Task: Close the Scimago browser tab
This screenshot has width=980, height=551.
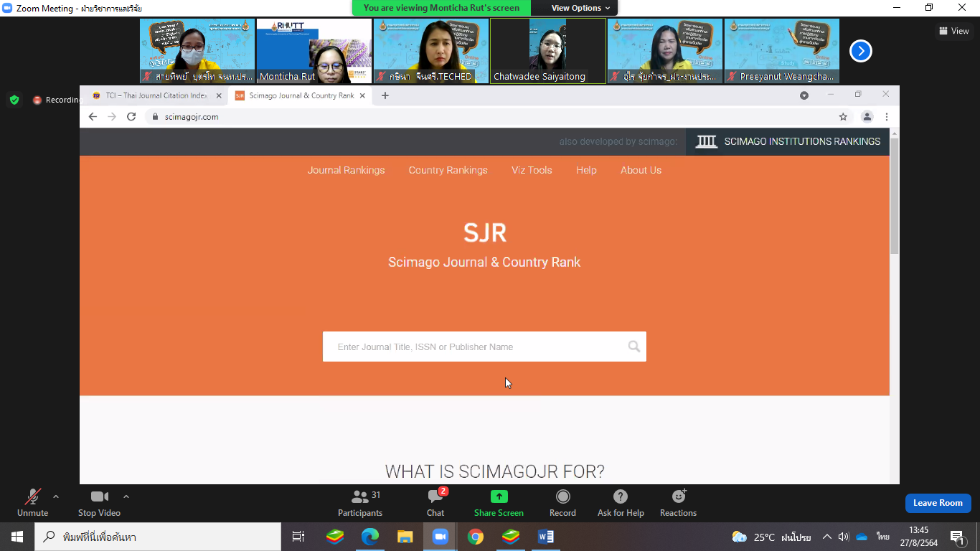Action: 362,95
